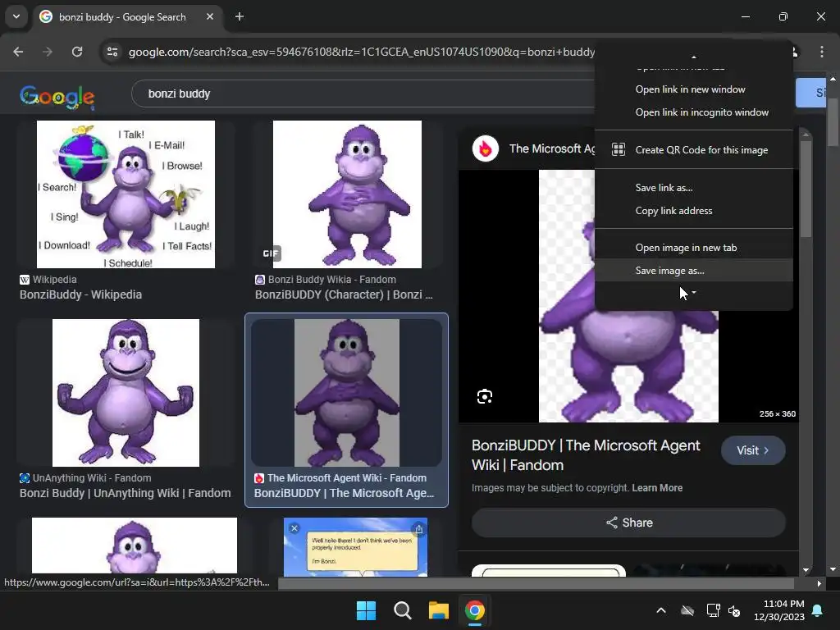Click Bonzi Buddy | UnAnything Wiki result title
Image resolution: width=840 pixels, height=630 pixels.
pyautogui.click(x=125, y=493)
